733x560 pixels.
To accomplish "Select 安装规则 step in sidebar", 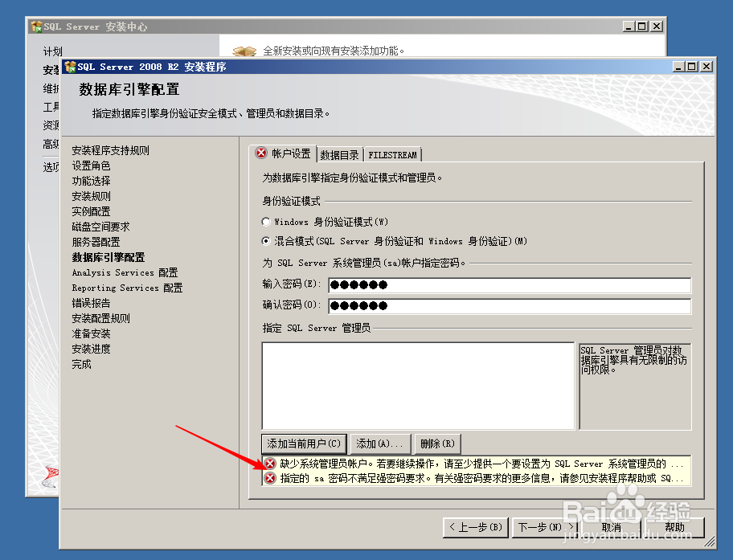I will click(91, 196).
